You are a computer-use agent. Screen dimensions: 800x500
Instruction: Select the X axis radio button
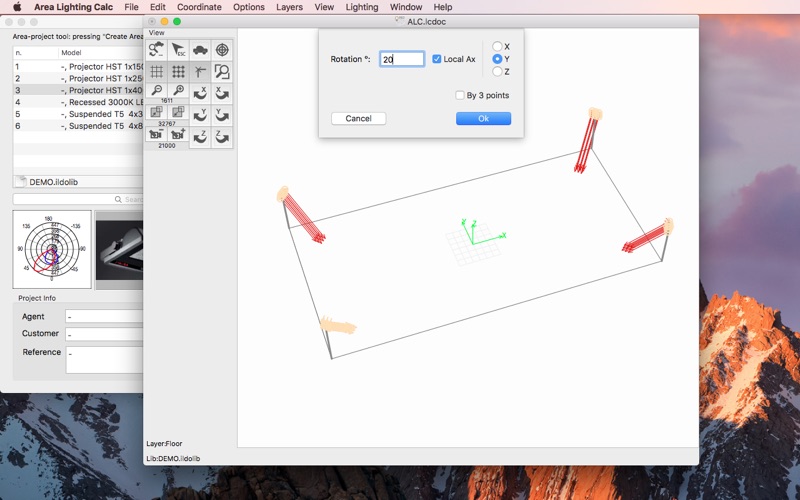[497, 46]
